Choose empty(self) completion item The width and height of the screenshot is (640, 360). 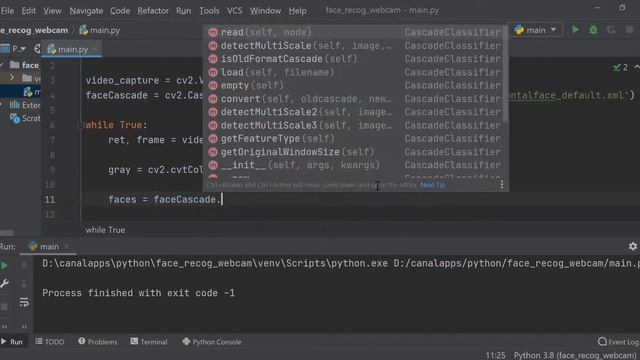tap(354, 85)
